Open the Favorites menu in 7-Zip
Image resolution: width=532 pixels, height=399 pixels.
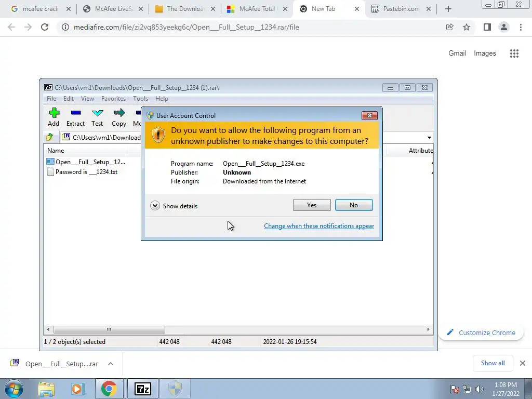point(113,99)
